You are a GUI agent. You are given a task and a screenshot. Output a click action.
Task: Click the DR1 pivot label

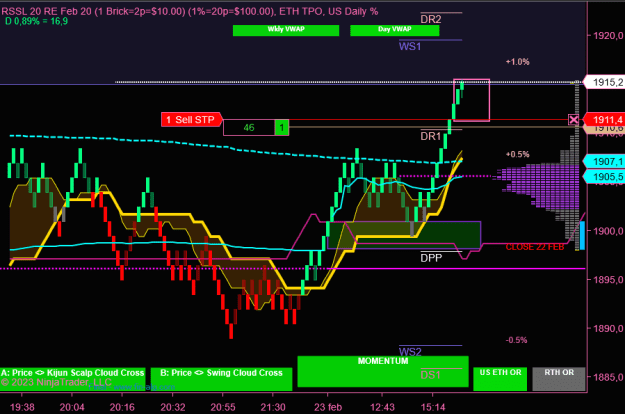(x=430, y=136)
